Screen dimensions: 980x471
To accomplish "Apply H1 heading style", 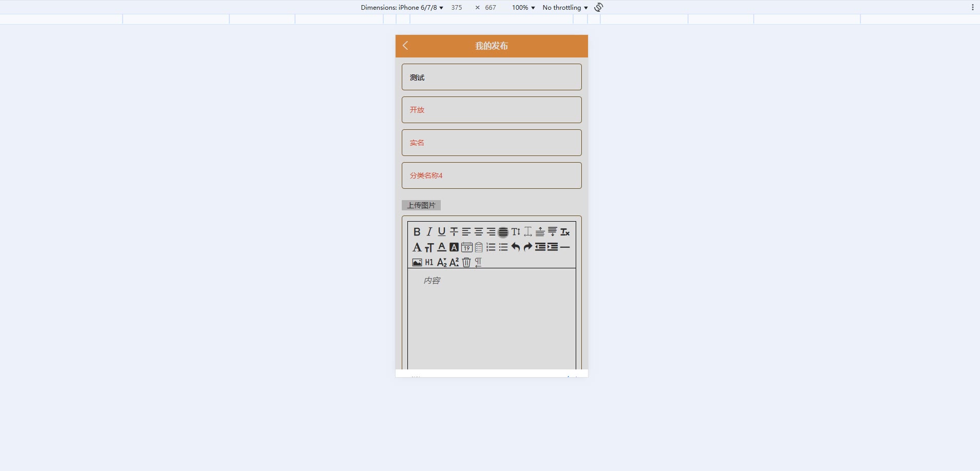I will point(429,262).
